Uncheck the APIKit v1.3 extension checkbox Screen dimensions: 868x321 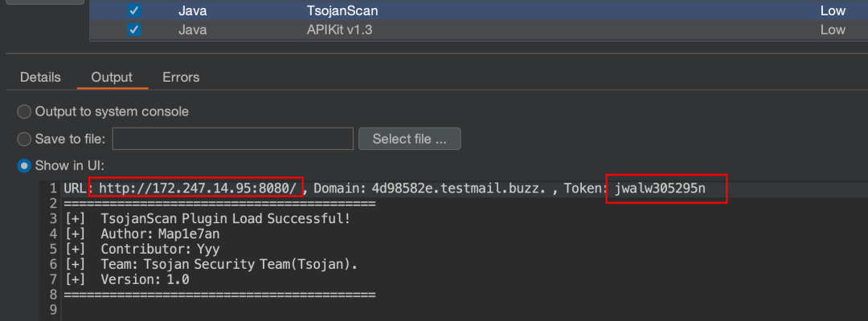(133, 30)
